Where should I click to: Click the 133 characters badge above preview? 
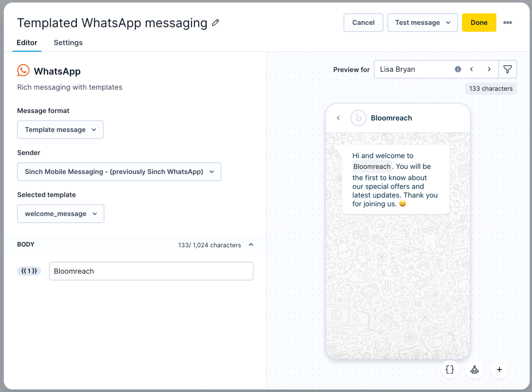pyautogui.click(x=491, y=89)
